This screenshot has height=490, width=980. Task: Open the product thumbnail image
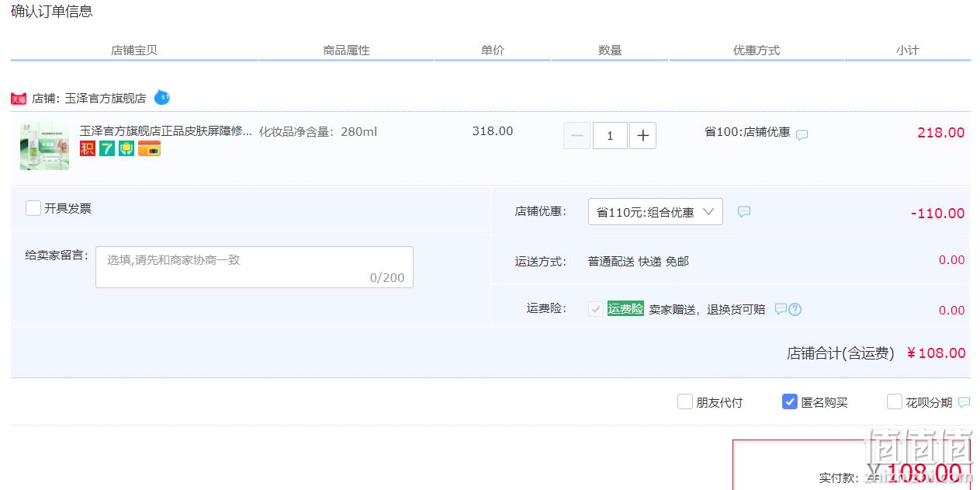point(44,145)
